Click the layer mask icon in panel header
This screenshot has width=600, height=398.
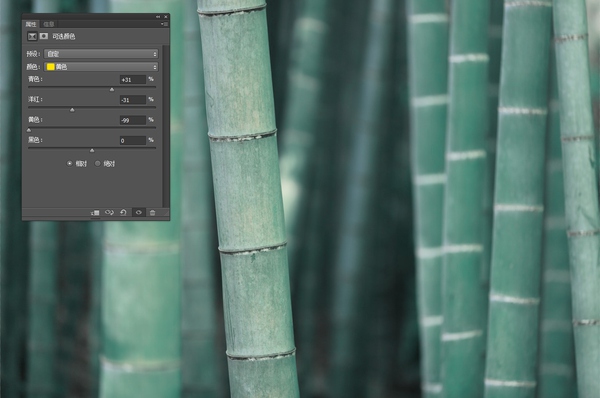[44, 36]
